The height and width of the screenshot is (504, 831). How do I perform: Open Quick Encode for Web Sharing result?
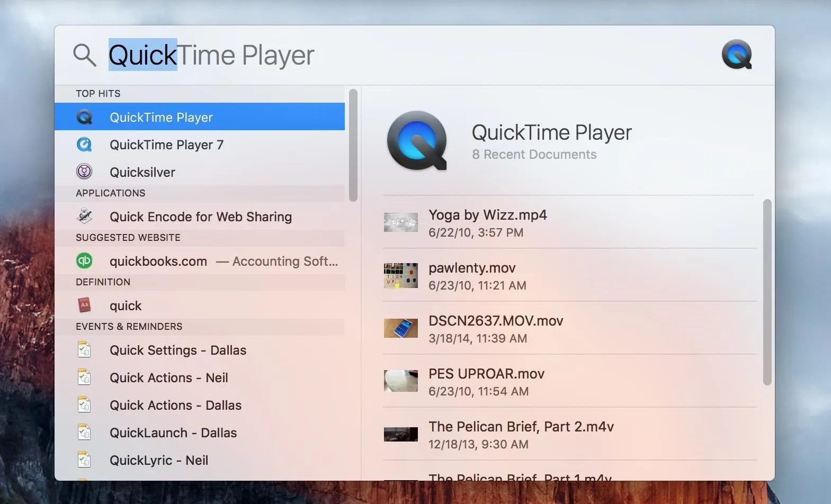[200, 217]
